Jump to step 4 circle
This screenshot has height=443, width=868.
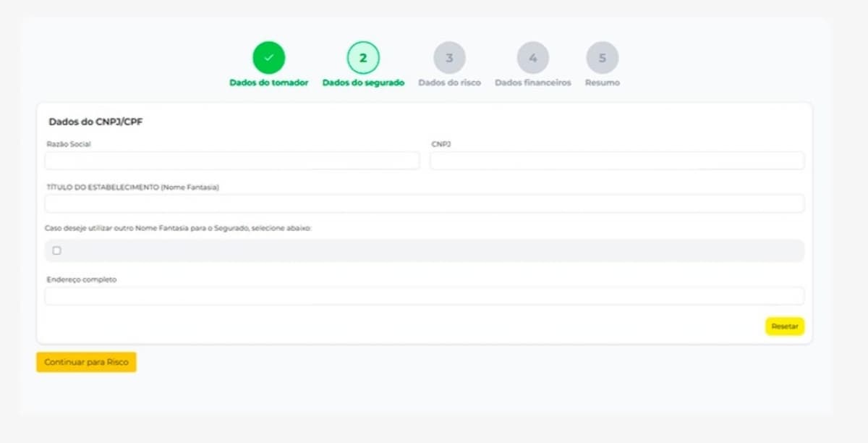(x=532, y=58)
